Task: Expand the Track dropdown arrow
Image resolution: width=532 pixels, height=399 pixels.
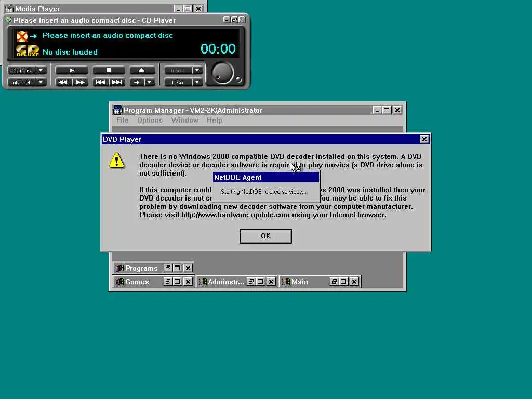Action: (x=197, y=70)
